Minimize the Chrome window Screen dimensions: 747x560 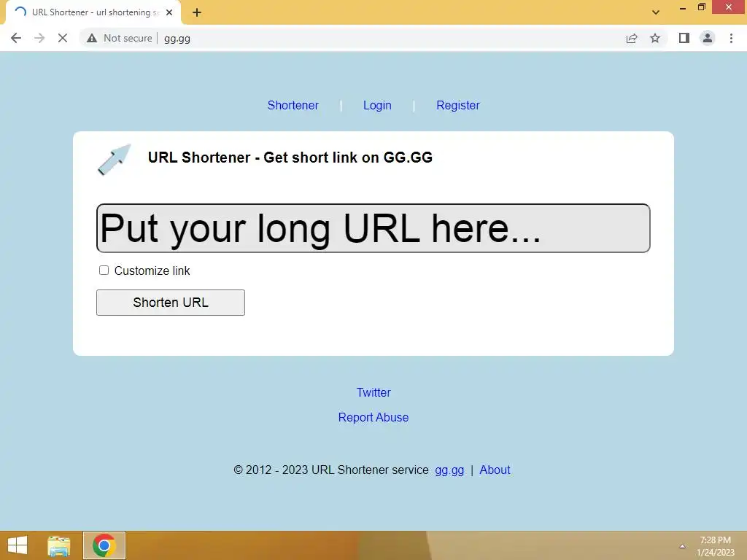tap(683, 8)
